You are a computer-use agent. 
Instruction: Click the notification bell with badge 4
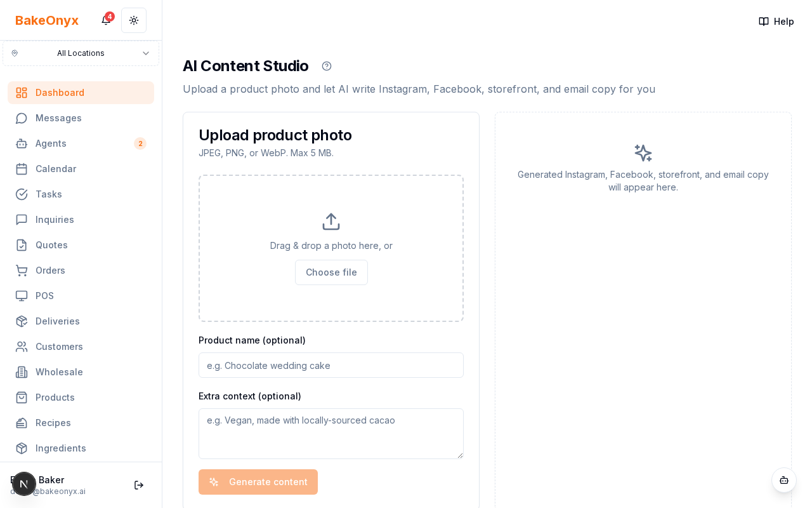coord(105,20)
